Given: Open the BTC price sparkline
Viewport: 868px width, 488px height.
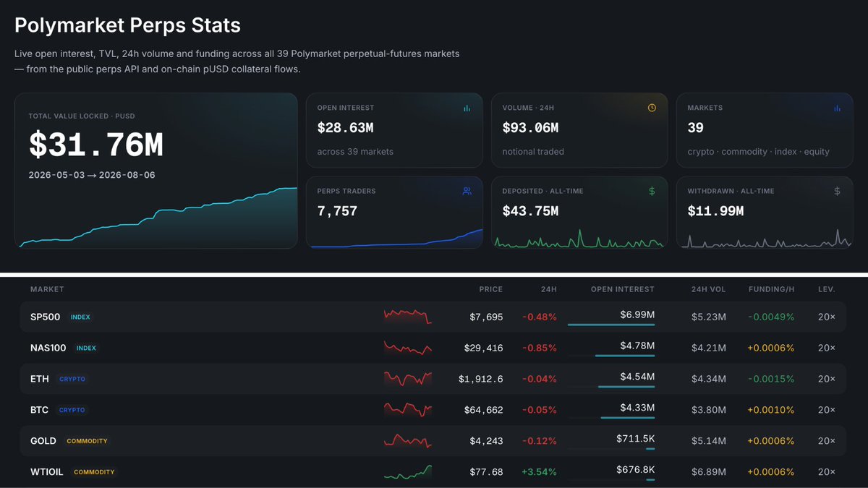Looking at the screenshot, I should tap(408, 410).
